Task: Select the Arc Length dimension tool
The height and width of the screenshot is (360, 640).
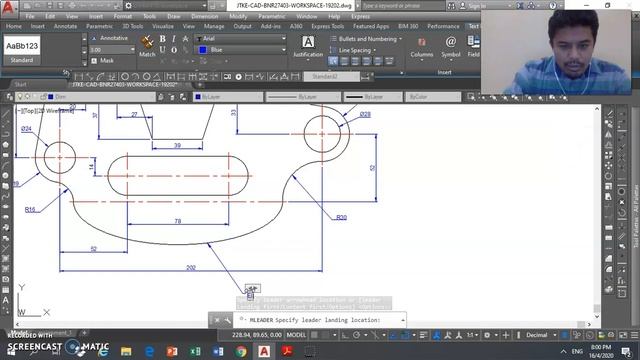Action: click(x=101, y=76)
